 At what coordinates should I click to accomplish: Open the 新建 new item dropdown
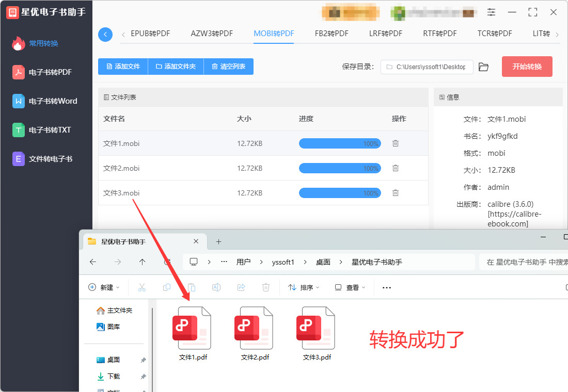pos(104,287)
